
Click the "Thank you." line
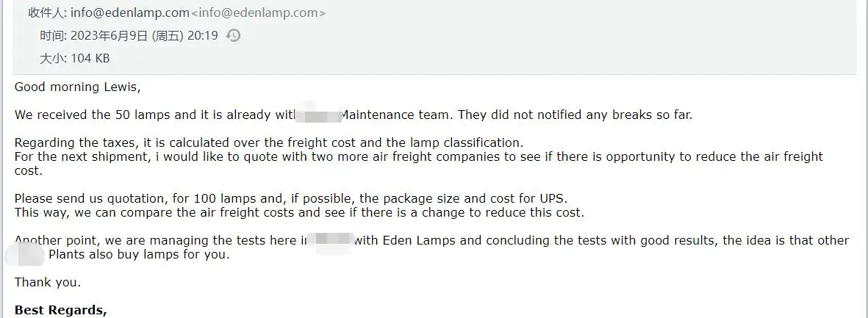pyautogui.click(x=48, y=282)
